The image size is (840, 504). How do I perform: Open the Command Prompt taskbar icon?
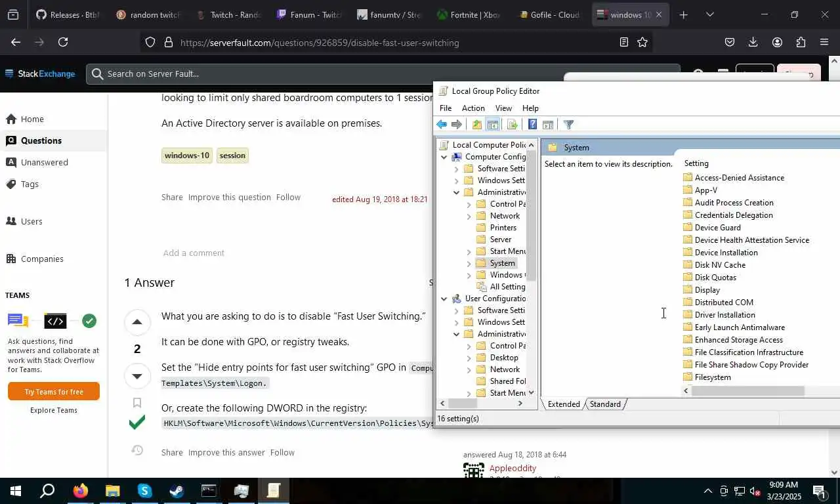click(209, 491)
